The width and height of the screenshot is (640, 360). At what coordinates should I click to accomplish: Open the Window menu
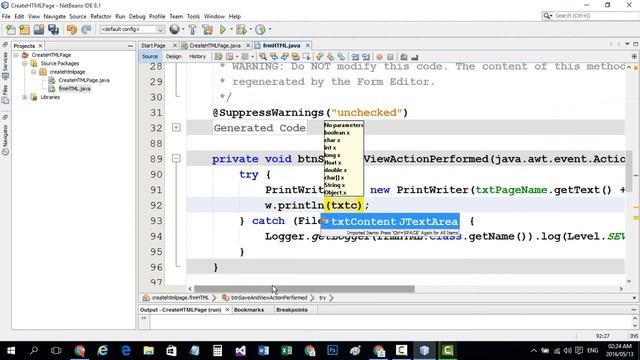tap(214, 16)
